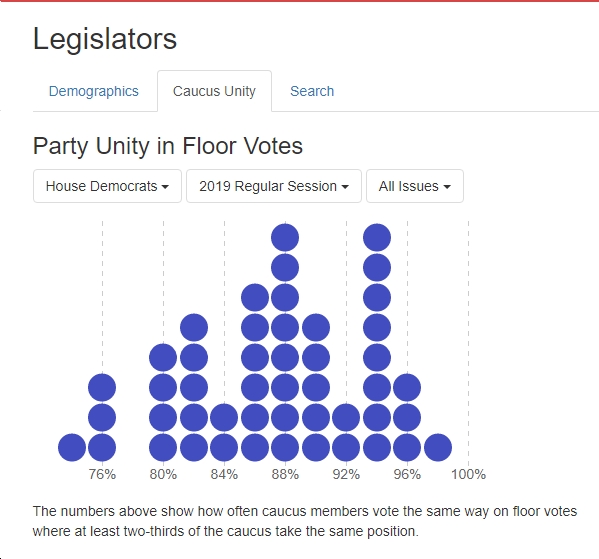The width and height of the screenshot is (599, 559).
Task: Switch to the Search tab
Action: click(x=312, y=91)
